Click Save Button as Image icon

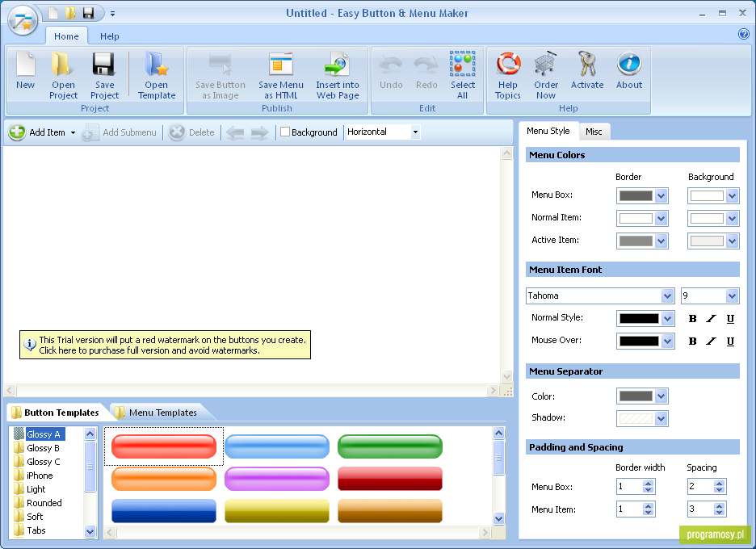tap(220, 65)
